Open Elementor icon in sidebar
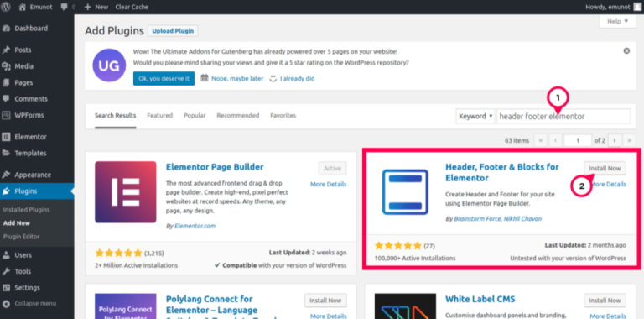 (6, 137)
